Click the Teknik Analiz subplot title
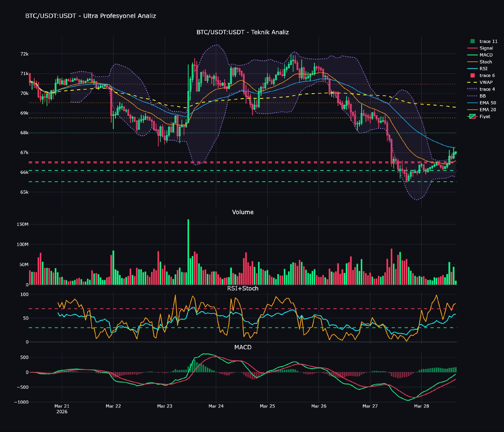The image size is (504, 432). (x=242, y=32)
